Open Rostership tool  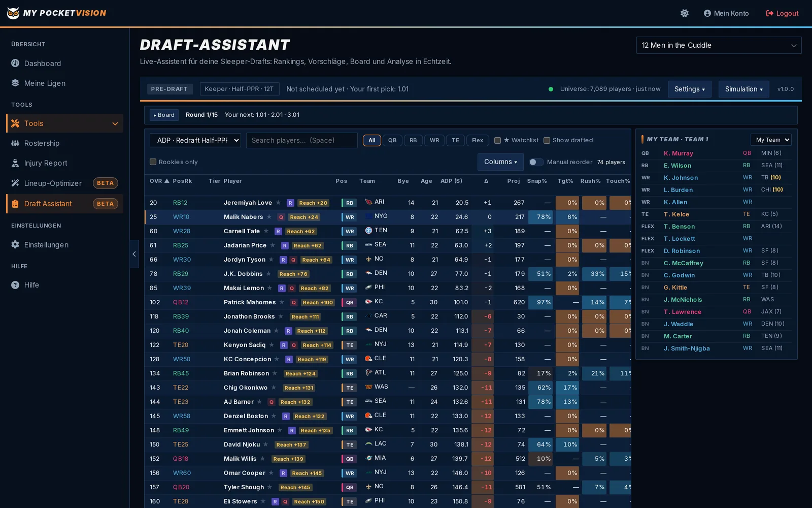[x=64, y=143]
